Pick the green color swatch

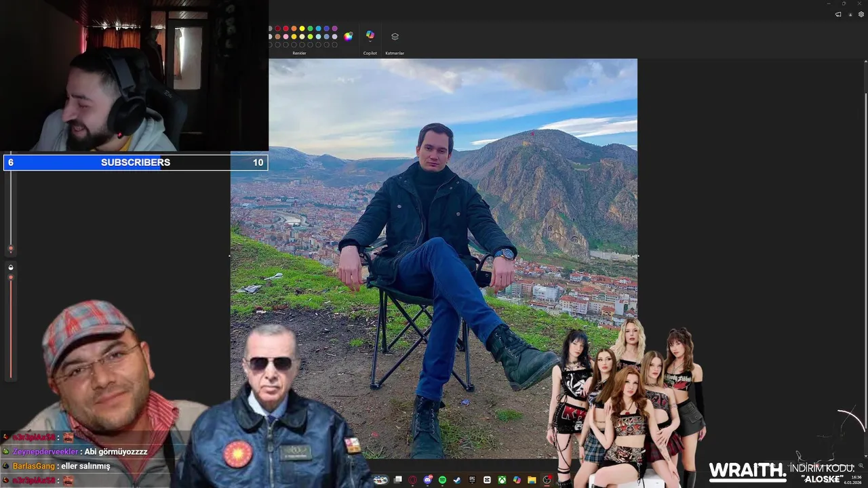(x=310, y=28)
